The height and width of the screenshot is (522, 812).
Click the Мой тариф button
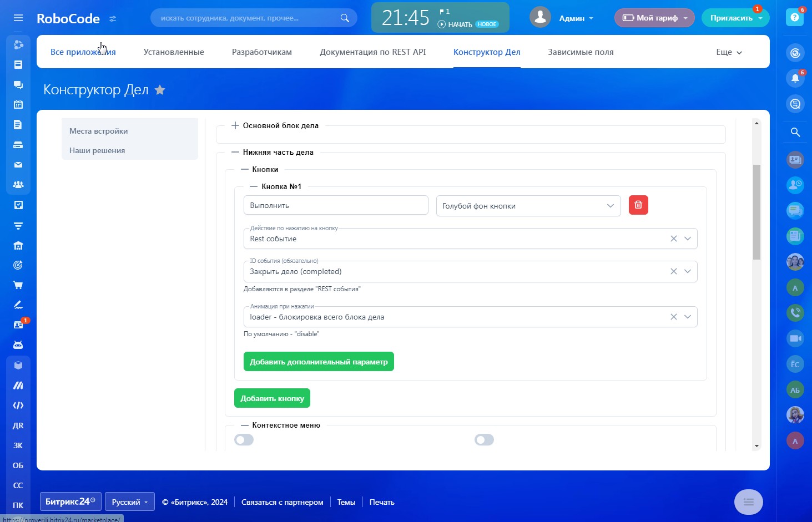coord(654,18)
